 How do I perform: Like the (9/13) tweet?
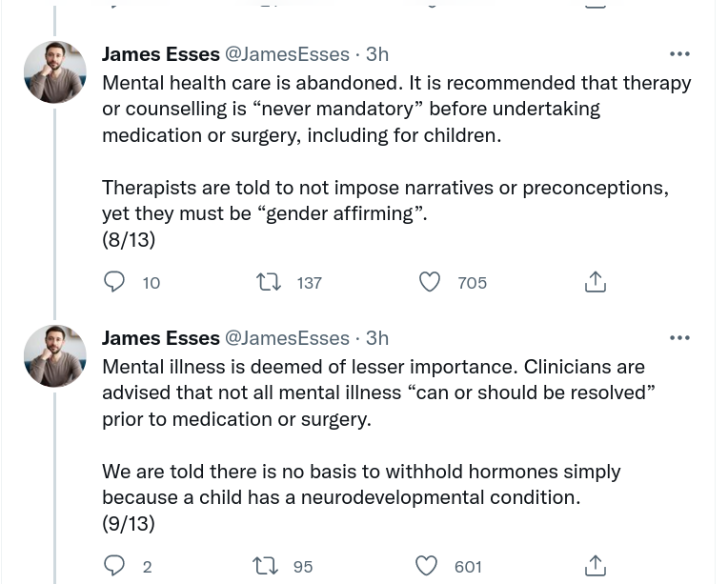coord(426,566)
